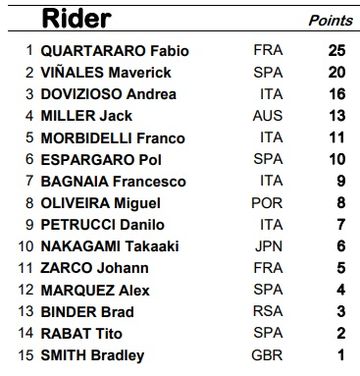Select RABAT Tito entry

pyautogui.click(x=182, y=334)
